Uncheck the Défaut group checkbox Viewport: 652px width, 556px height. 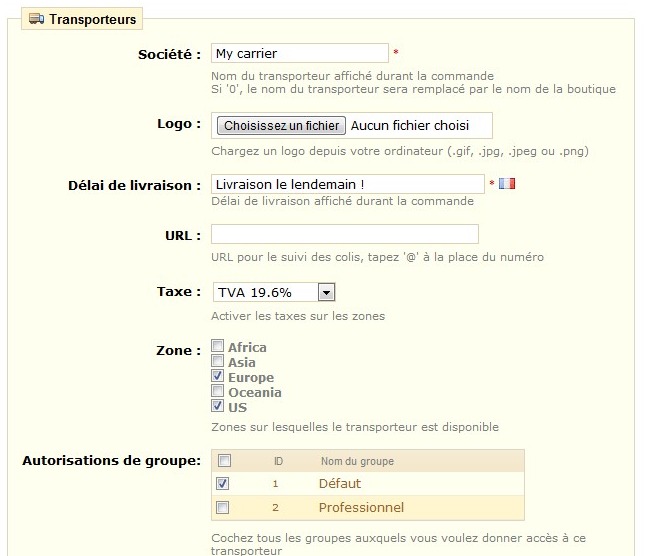coord(222,483)
